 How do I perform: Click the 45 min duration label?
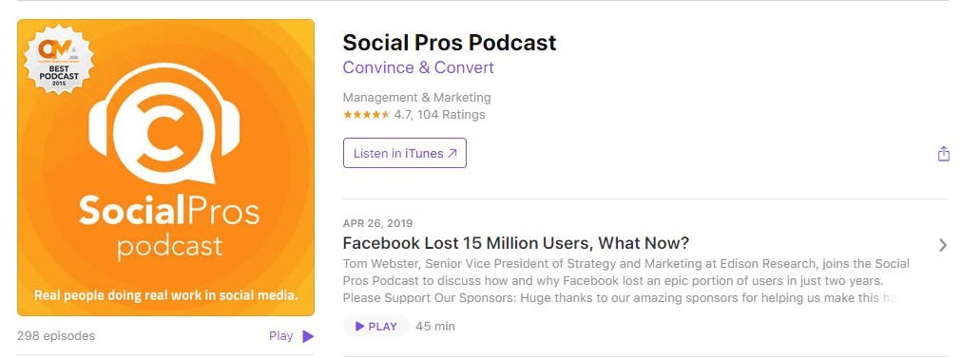point(435,326)
